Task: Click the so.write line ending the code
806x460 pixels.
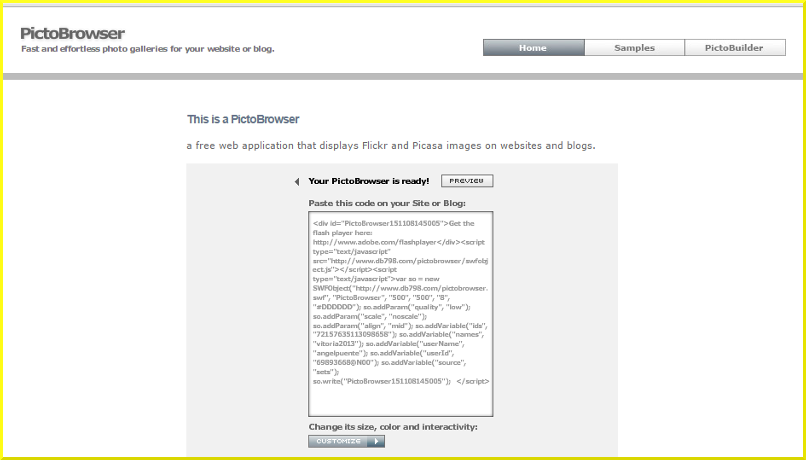Action: 381,381
